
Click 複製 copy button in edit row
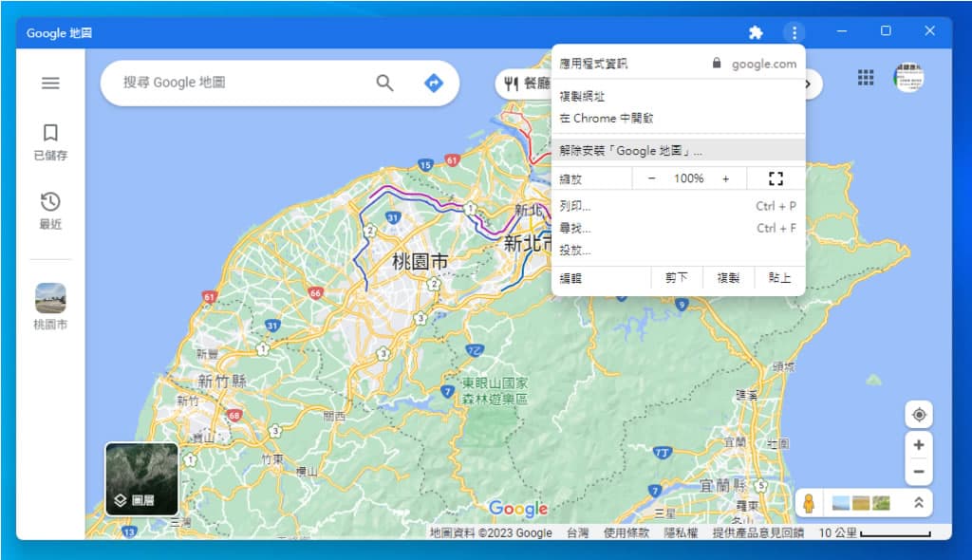(x=728, y=278)
